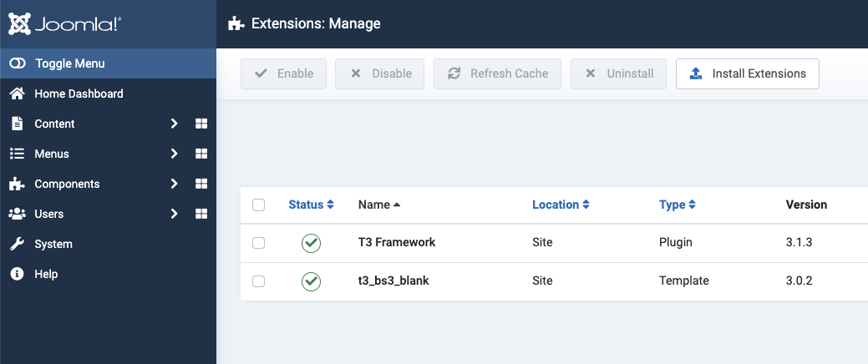Open the System menu item
Image resolution: width=868 pixels, height=364 pixels.
coord(53,244)
